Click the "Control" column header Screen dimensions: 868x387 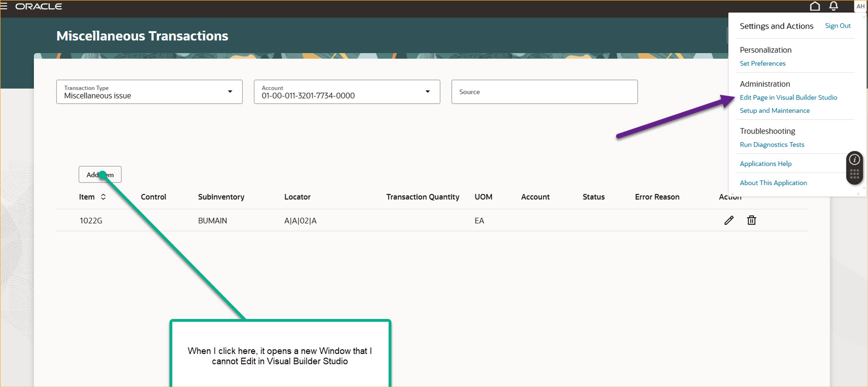pyautogui.click(x=154, y=197)
